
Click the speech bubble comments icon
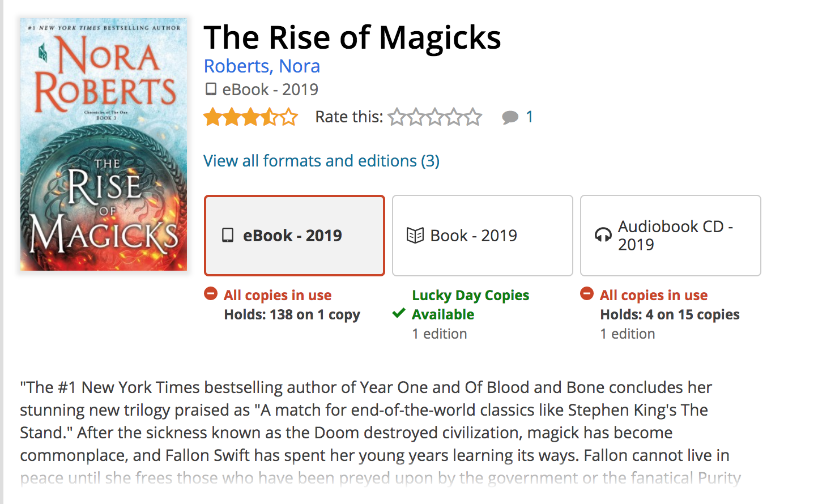click(510, 117)
